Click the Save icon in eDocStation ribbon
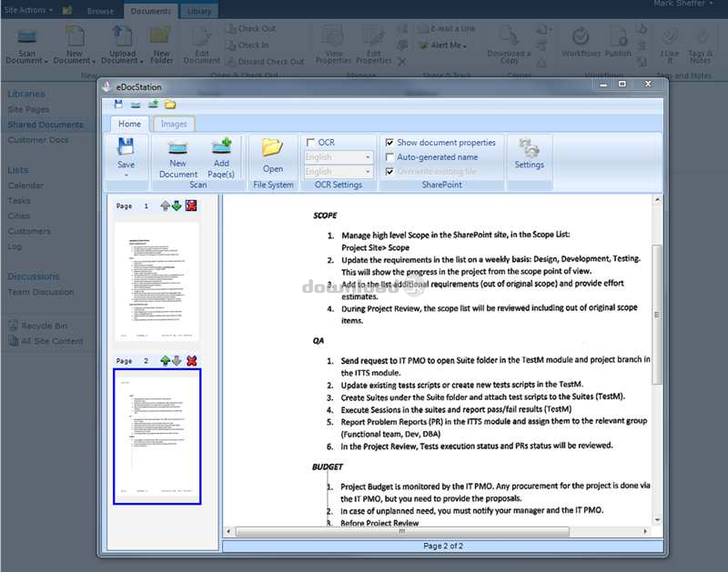The image size is (728, 572). point(126,146)
